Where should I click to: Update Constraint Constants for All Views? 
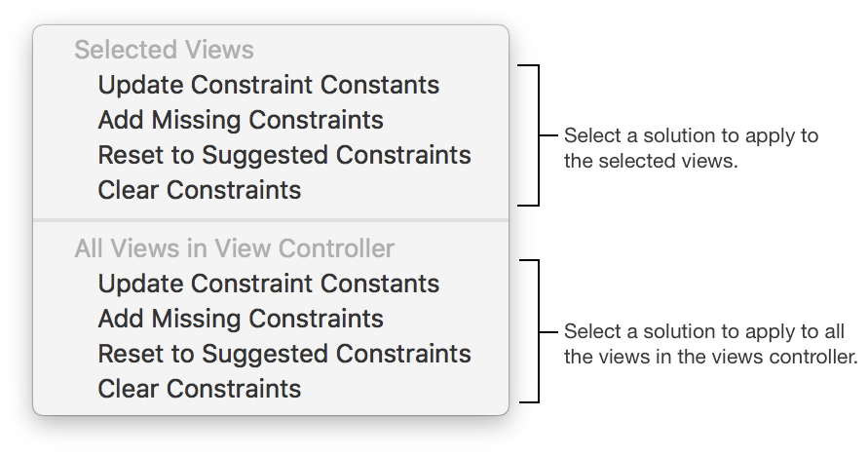click(268, 284)
